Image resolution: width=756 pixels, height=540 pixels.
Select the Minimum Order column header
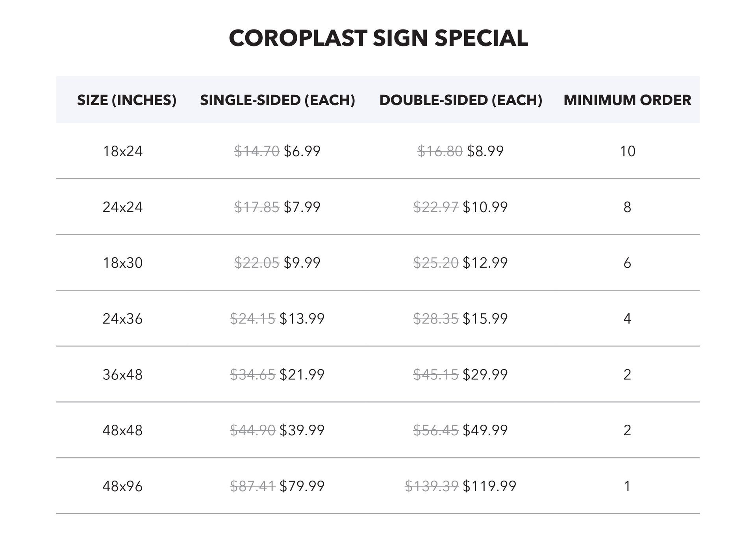pyautogui.click(x=627, y=100)
